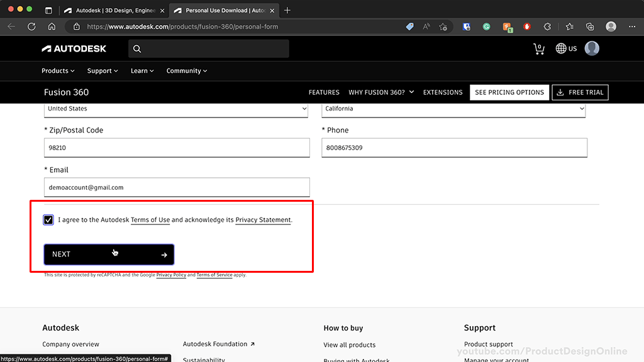The width and height of the screenshot is (644, 362).
Task: Click the Autodesk site search box
Action: [x=209, y=49]
